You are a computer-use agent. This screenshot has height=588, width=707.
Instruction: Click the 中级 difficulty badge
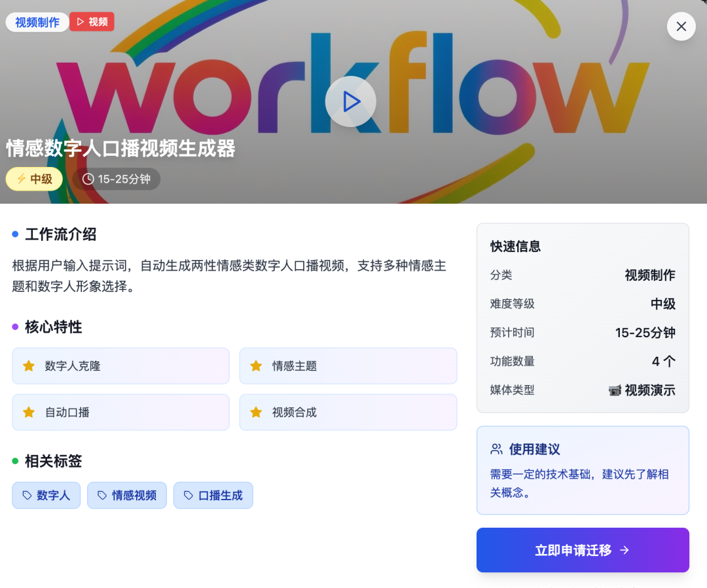pyautogui.click(x=34, y=179)
